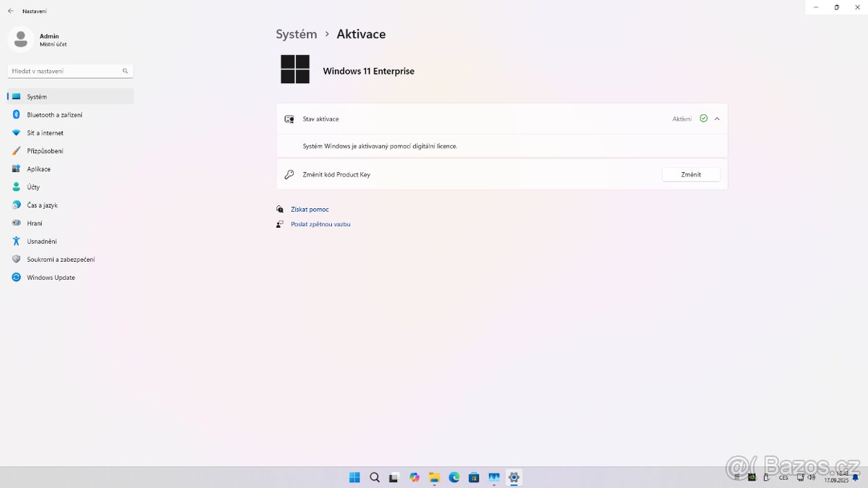Go to Čas a jazyk settings

tap(42, 205)
